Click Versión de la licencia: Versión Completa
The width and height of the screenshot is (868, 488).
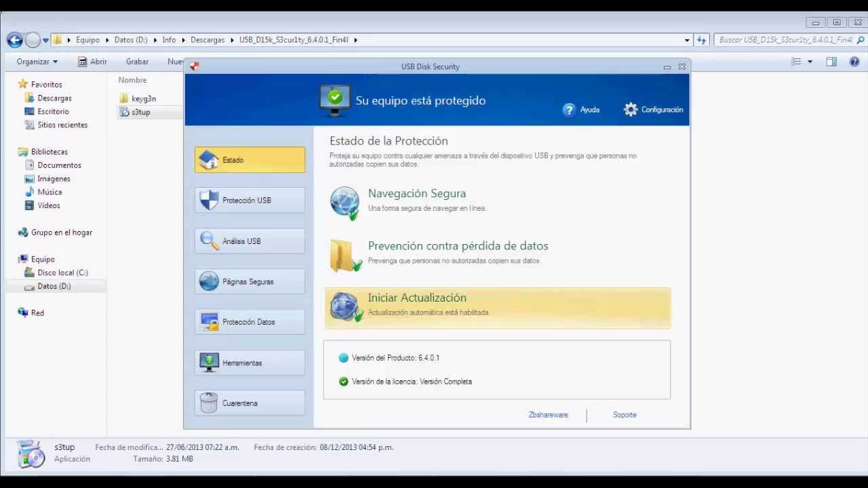tap(412, 382)
